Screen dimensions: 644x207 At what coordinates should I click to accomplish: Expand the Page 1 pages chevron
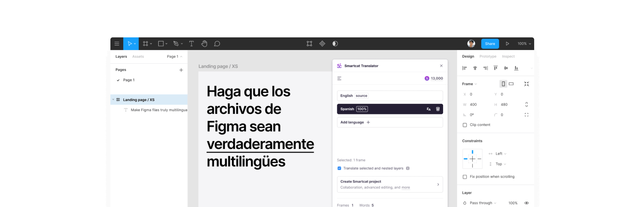pos(181,57)
